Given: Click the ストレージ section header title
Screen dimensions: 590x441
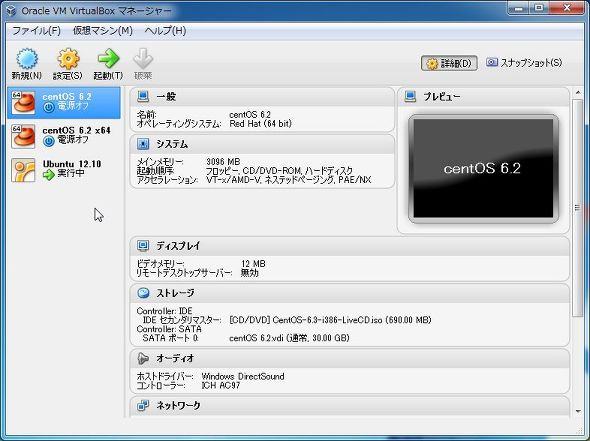Looking at the screenshot, I should [175, 293].
